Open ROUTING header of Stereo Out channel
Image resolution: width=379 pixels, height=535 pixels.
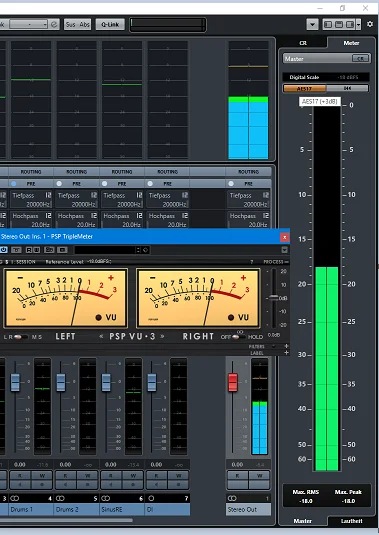tap(248, 172)
